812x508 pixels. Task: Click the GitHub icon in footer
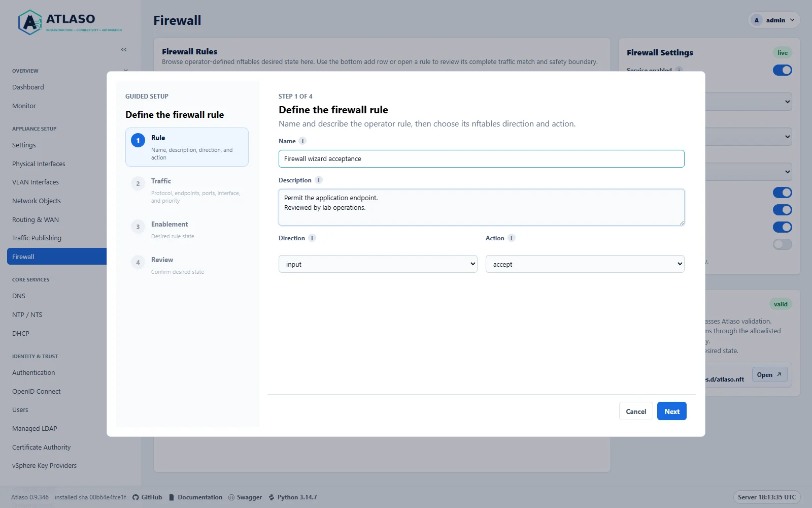click(136, 497)
